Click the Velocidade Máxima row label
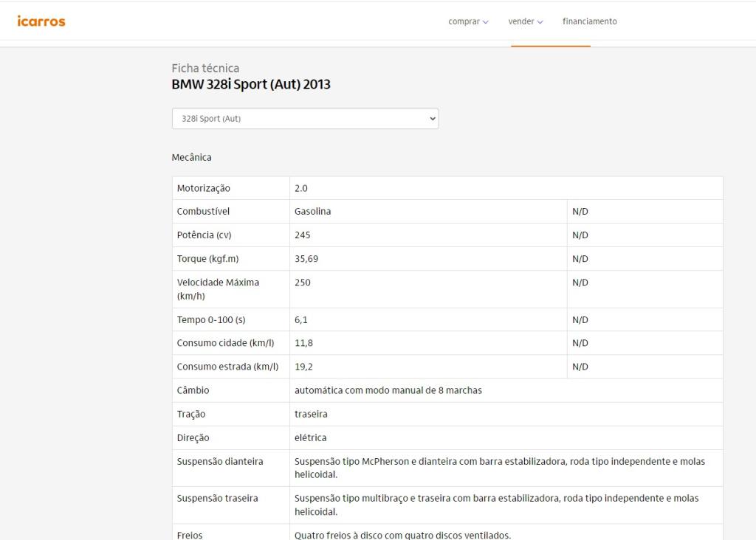Image resolution: width=756 pixels, height=540 pixels. pyautogui.click(x=218, y=289)
